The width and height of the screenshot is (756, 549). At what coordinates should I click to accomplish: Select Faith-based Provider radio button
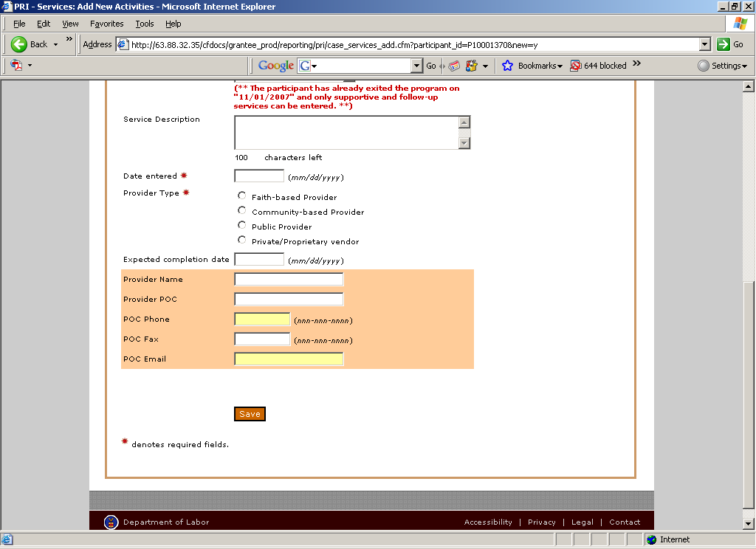[242, 196]
